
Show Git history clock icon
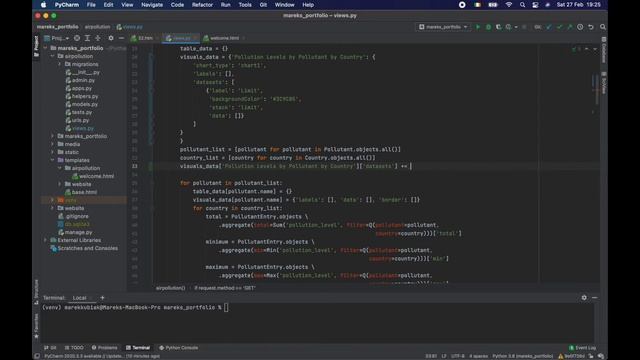tap(580, 27)
